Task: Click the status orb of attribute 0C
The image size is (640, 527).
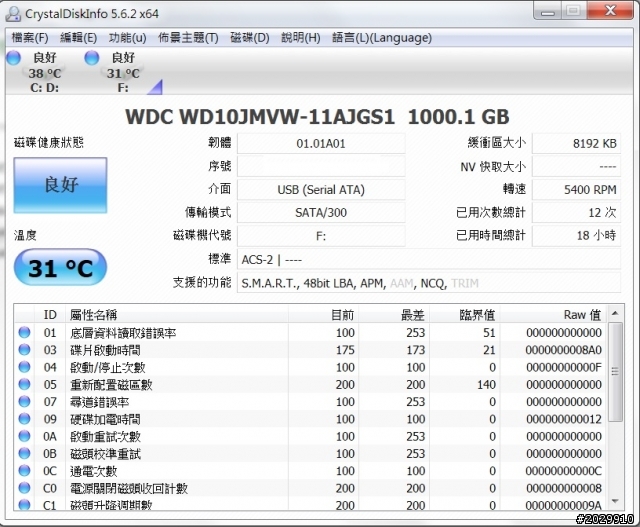Action: tap(24, 471)
